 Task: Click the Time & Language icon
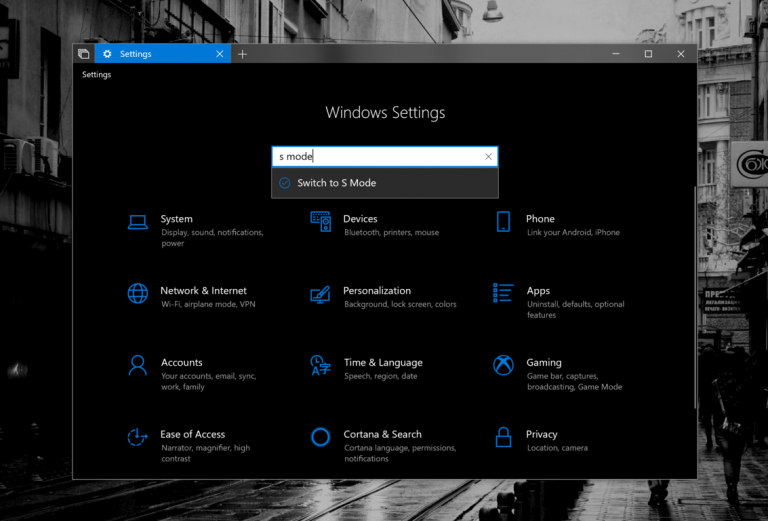tap(320, 365)
